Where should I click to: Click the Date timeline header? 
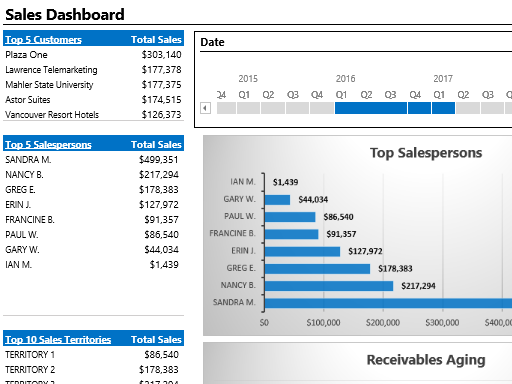(212, 42)
